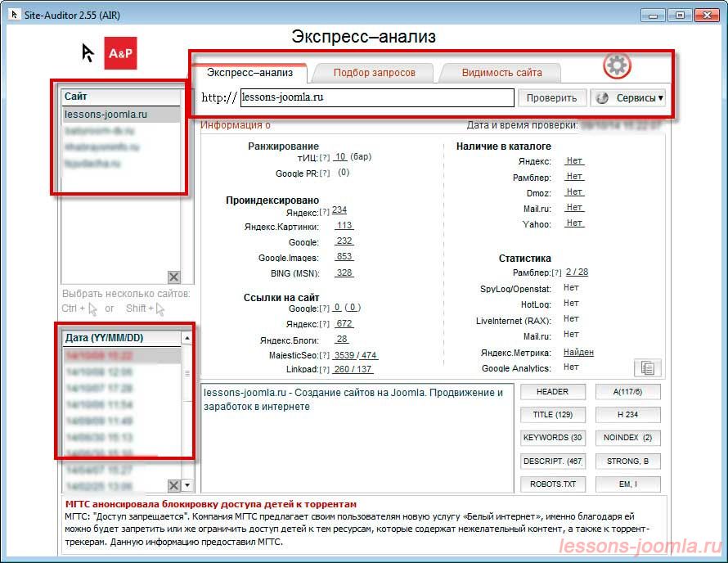The height and width of the screenshot is (563, 728).
Task: Click the ROBOTS.TXT button
Action: click(552, 484)
